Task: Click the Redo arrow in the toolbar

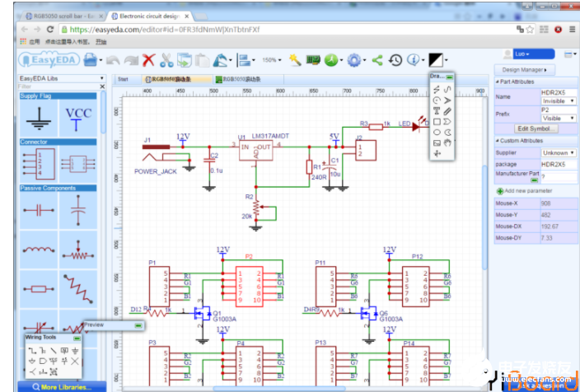Action: (x=130, y=60)
